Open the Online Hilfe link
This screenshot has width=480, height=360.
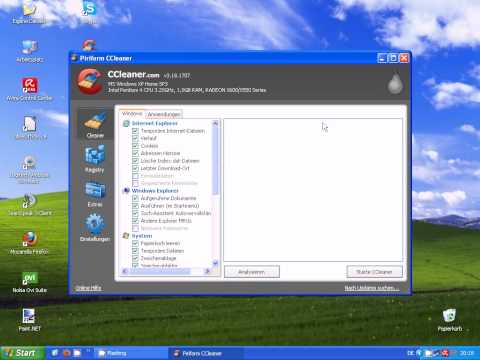(88, 288)
